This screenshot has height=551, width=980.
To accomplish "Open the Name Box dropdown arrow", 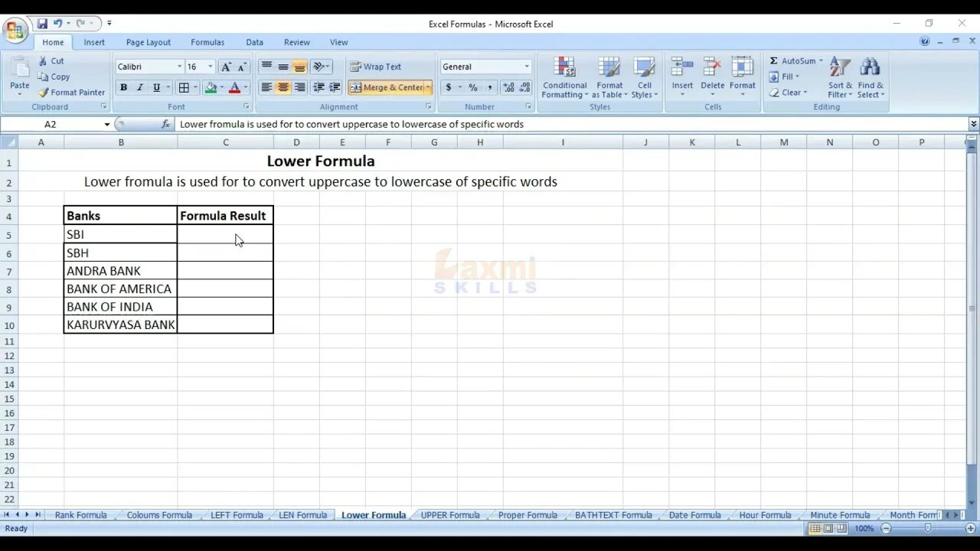I will pos(107,124).
